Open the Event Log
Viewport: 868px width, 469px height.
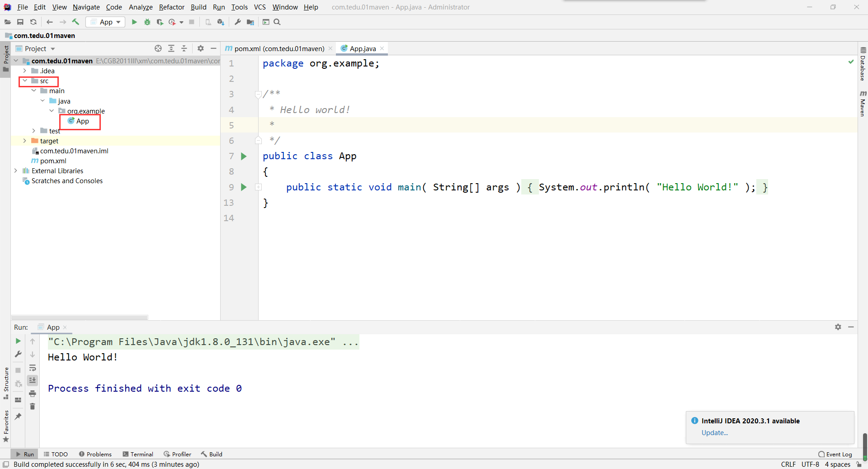coord(835,454)
